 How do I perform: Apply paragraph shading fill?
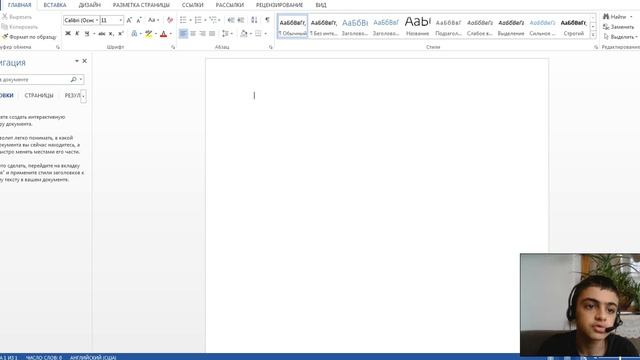tap(244, 33)
